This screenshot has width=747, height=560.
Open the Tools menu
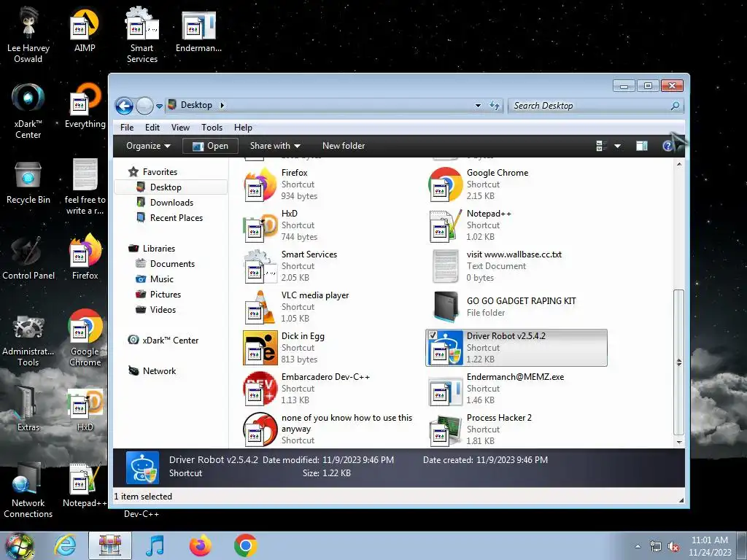212,127
